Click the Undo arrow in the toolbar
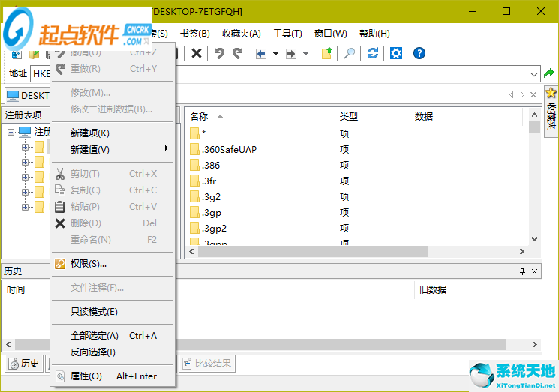This screenshot has width=559, height=392. (x=219, y=53)
